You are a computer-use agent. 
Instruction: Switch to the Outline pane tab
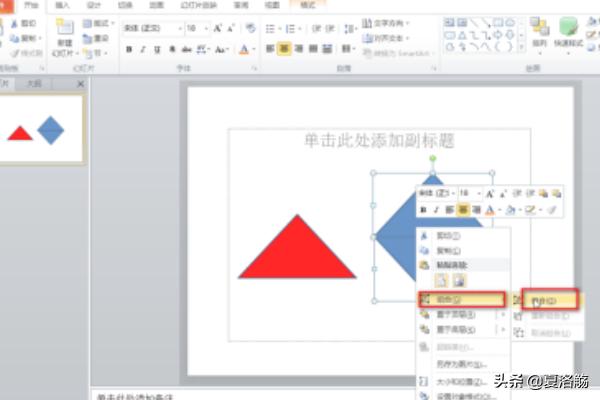[x=34, y=83]
